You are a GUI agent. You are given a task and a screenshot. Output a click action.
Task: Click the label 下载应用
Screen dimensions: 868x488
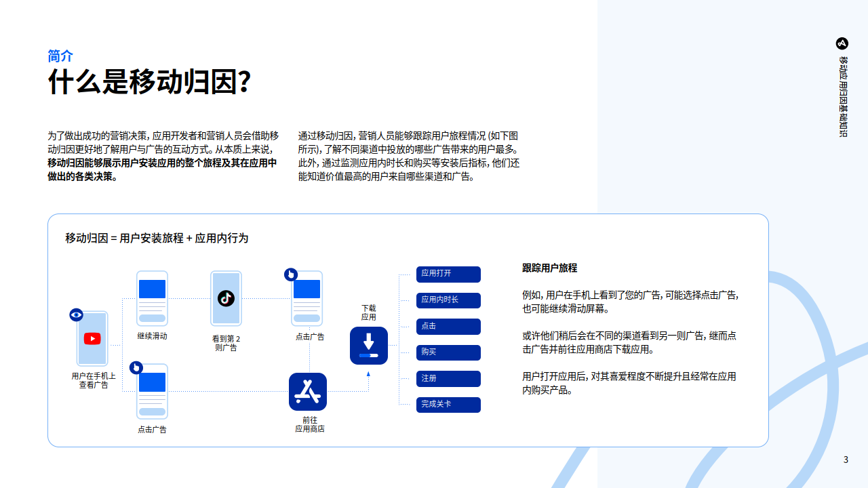pos(368,312)
